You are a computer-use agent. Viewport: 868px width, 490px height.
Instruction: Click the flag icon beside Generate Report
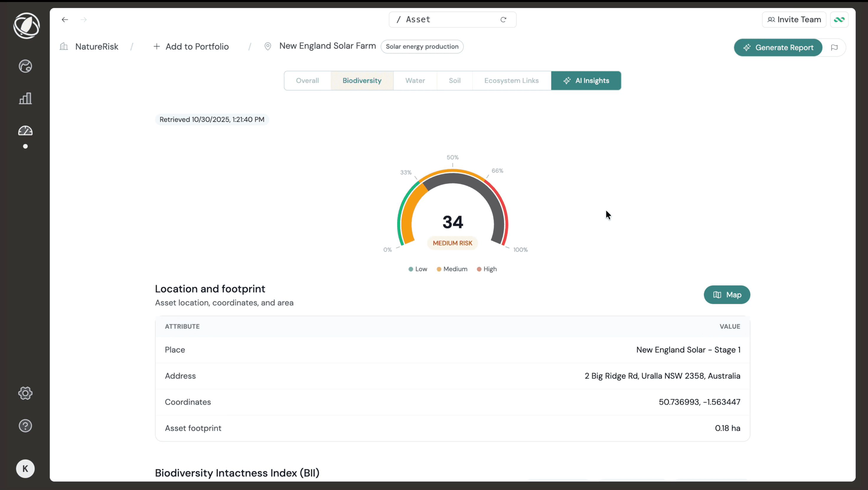(x=834, y=47)
